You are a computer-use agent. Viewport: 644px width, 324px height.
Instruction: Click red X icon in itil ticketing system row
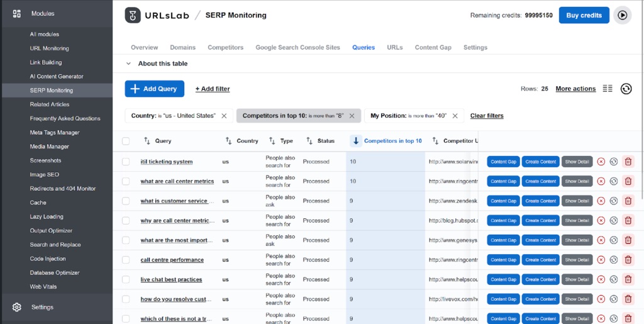(601, 162)
